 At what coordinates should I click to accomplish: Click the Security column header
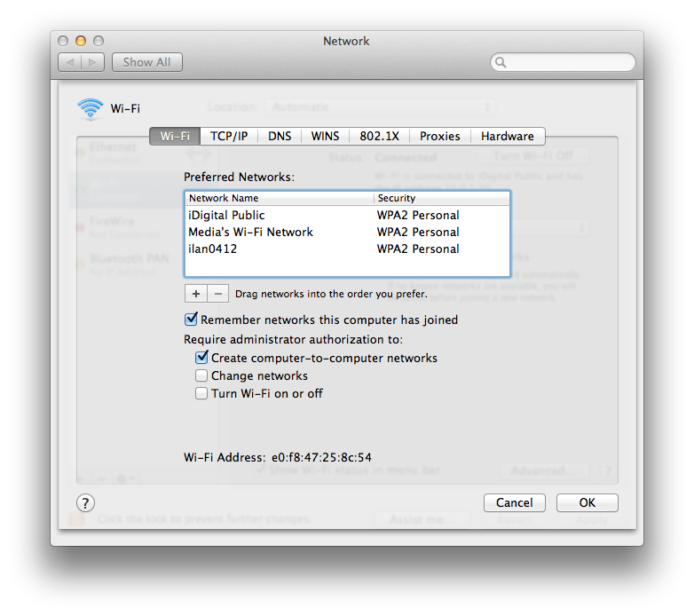tap(442, 198)
